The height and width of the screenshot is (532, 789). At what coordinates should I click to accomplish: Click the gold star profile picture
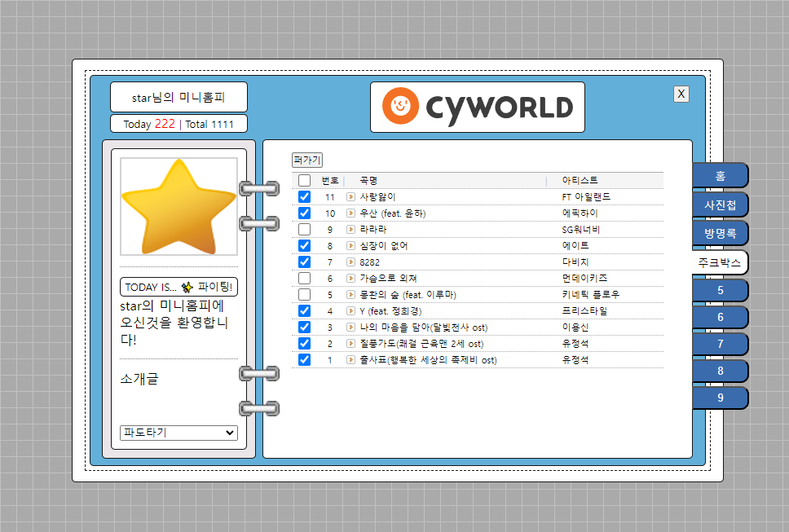(179, 207)
